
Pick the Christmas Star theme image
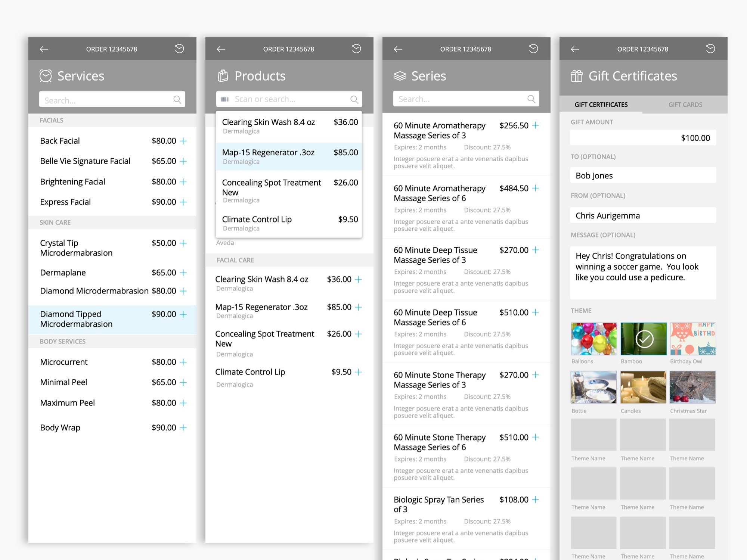tap(692, 387)
